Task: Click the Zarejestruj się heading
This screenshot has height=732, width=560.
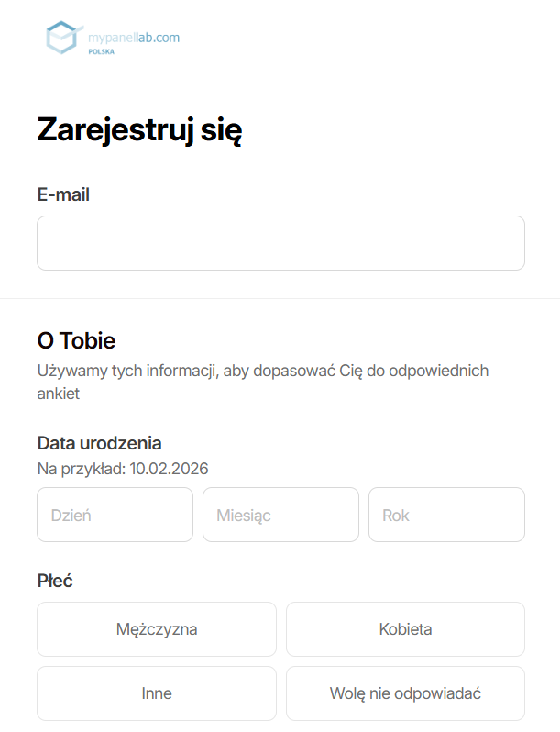Action: 139,131
